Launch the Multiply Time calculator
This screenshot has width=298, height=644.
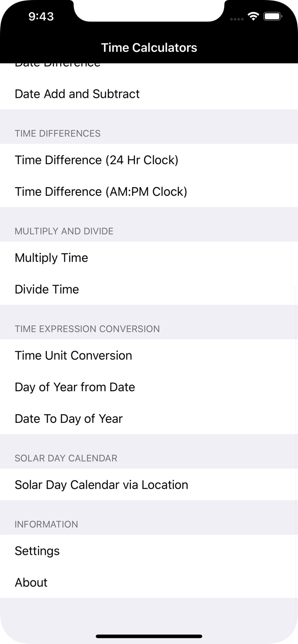[x=51, y=258]
